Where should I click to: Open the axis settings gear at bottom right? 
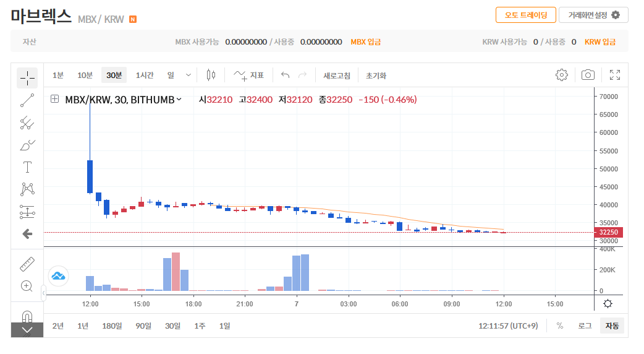coord(608,303)
